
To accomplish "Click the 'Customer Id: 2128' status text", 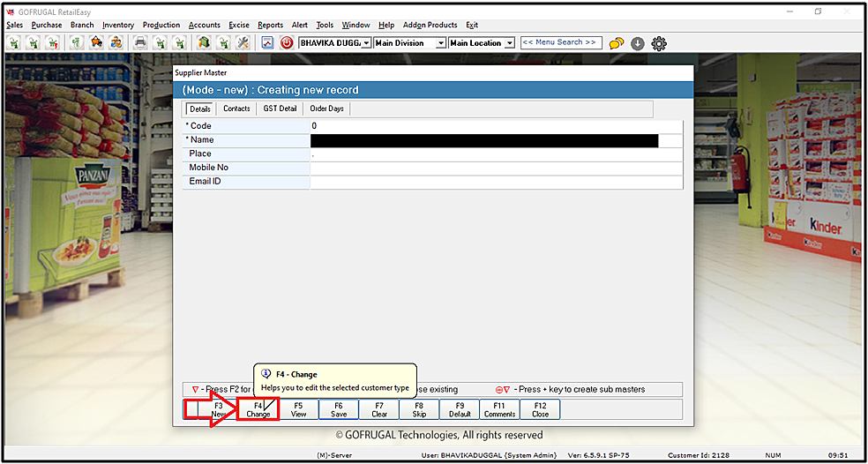I will tap(700, 455).
